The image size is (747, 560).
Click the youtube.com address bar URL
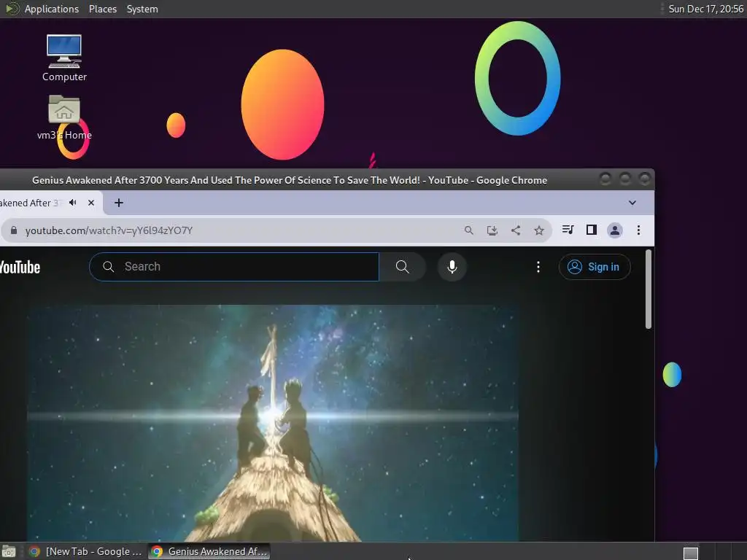click(109, 230)
